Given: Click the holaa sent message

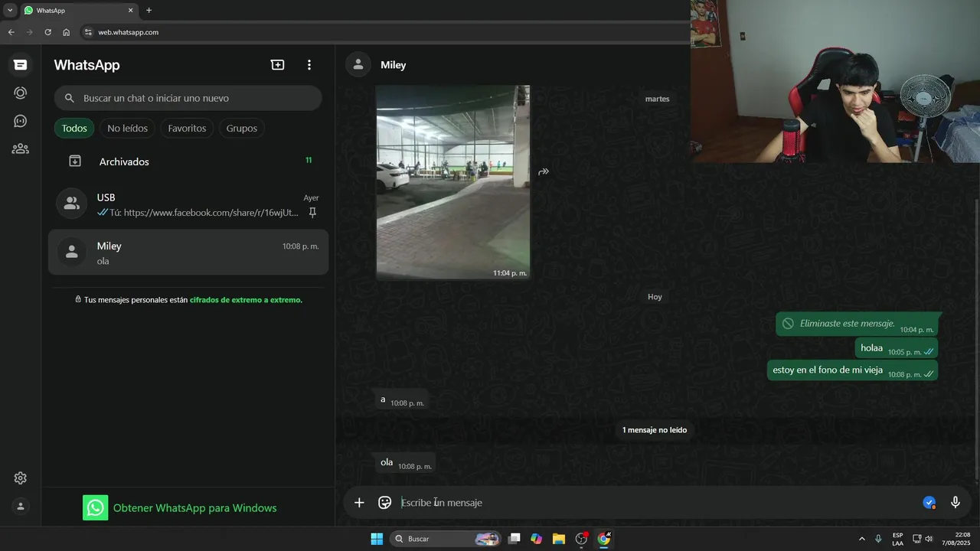Looking at the screenshot, I should pyautogui.click(x=896, y=348).
